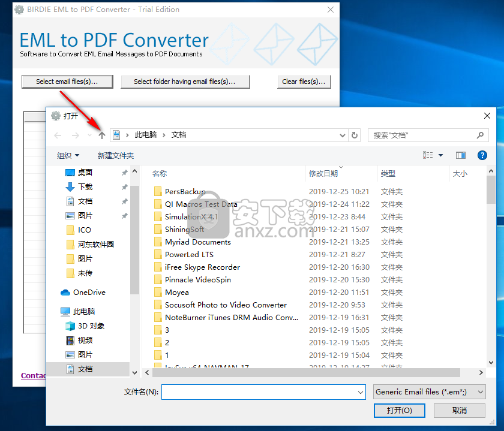Select 此电脑 in navigation pane

click(84, 312)
